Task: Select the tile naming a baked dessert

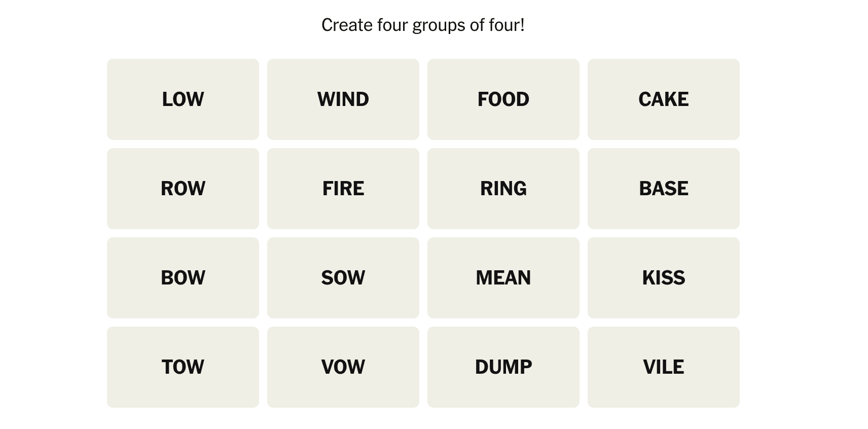Action: click(663, 99)
